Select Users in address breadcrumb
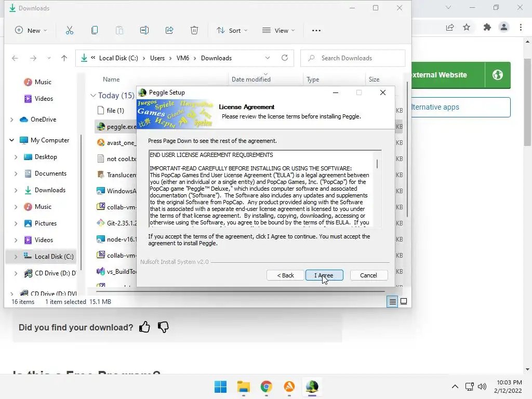532x399 pixels. (x=157, y=58)
